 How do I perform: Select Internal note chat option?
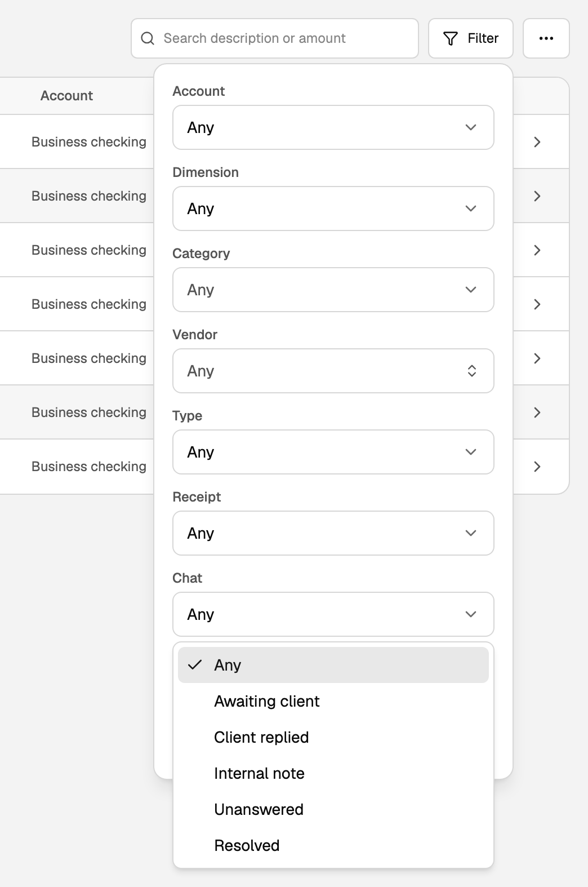[333, 773]
